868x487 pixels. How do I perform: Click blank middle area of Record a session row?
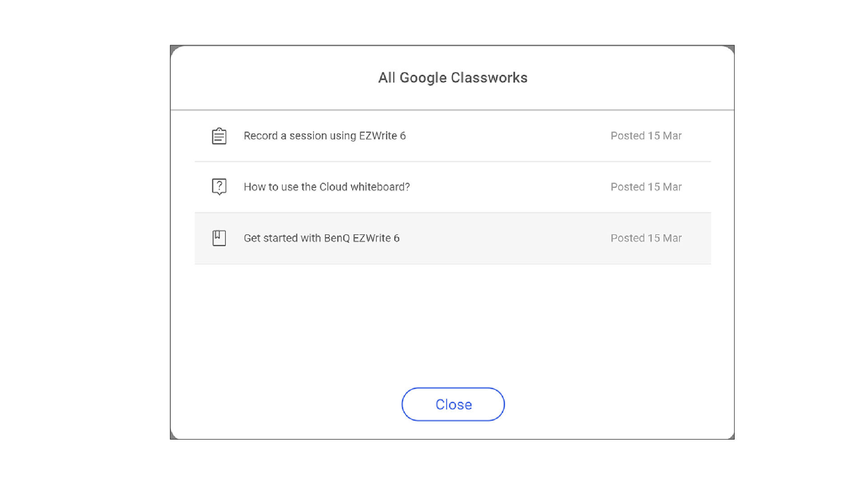[506, 136]
